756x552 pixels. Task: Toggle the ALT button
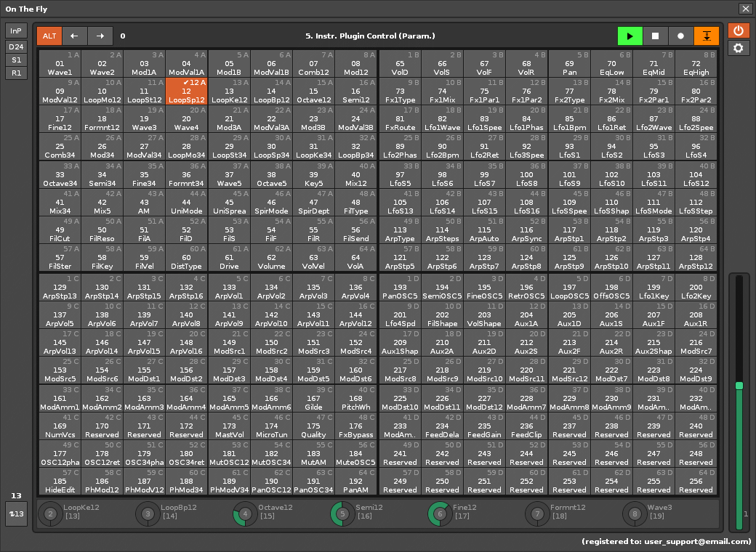pos(49,36)
